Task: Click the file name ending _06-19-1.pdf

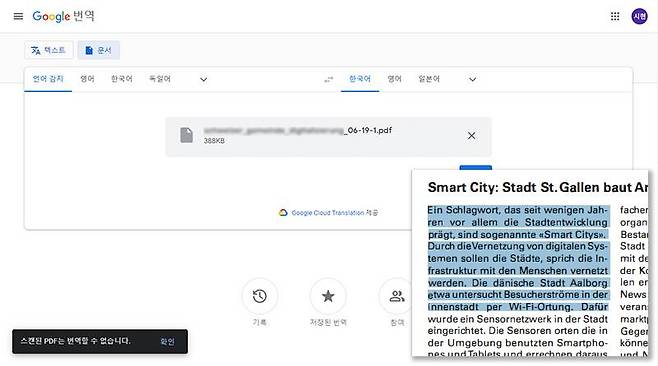Action: (298, 131)
